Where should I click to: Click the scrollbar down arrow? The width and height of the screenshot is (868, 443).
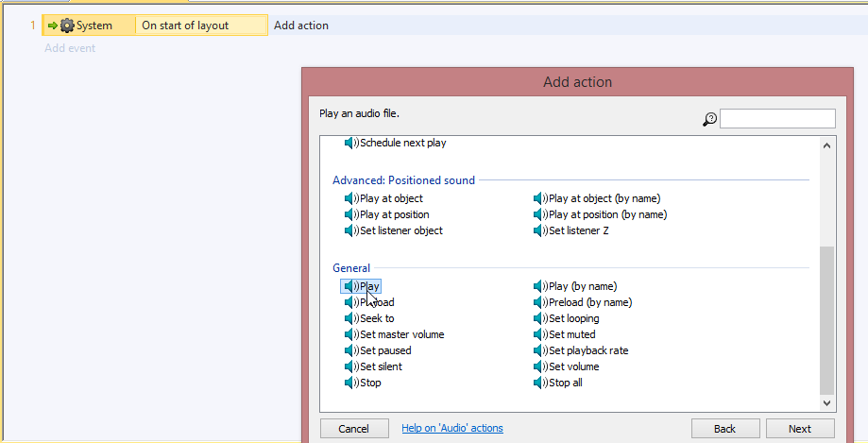click(x=826, y=403)
